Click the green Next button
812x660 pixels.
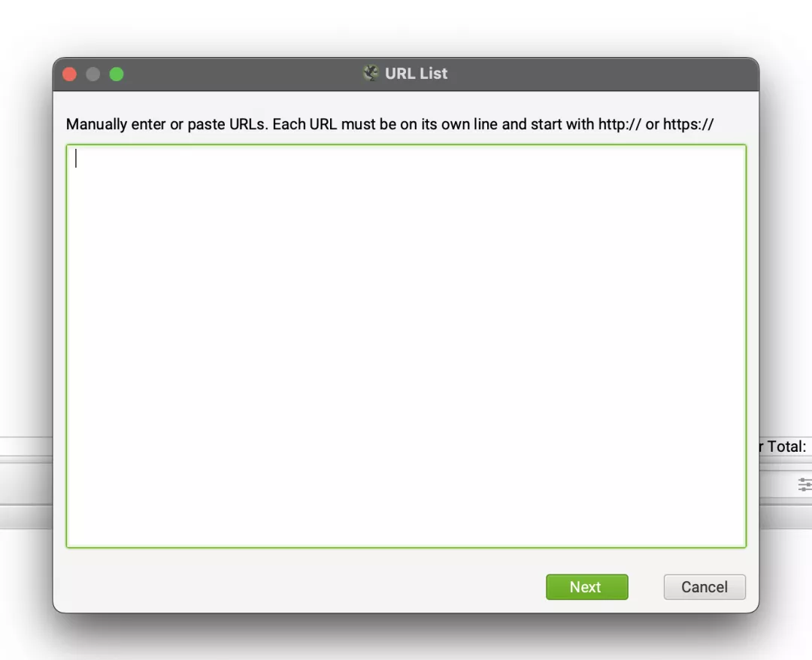click(586, 587)
